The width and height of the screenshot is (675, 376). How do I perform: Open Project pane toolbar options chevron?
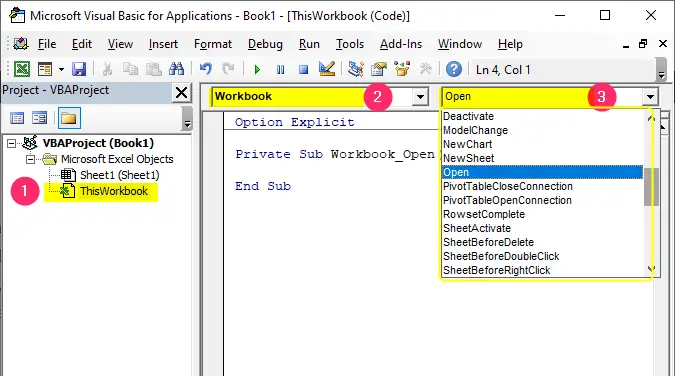coord(187,118)
